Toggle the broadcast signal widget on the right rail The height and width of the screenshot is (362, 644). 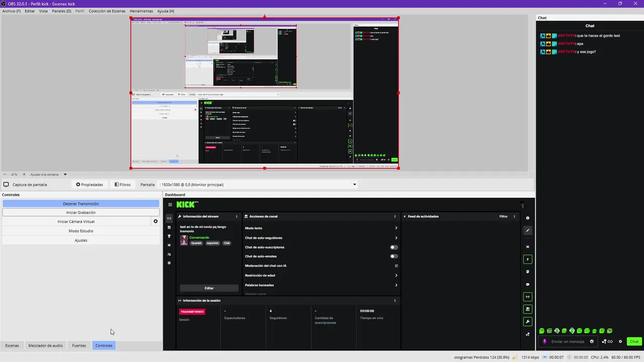point(527,297)
